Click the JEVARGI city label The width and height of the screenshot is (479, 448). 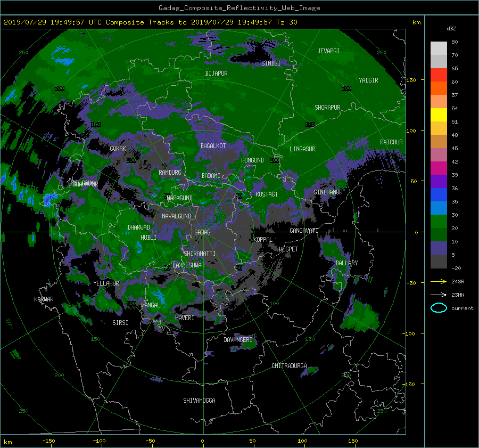click(328, 51)
